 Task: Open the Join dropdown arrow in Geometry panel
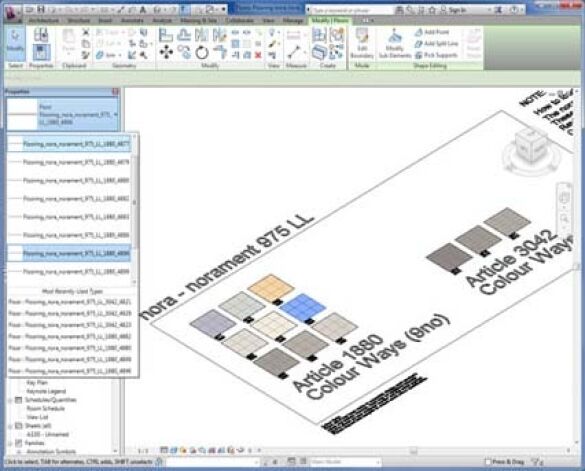(120, 56)
